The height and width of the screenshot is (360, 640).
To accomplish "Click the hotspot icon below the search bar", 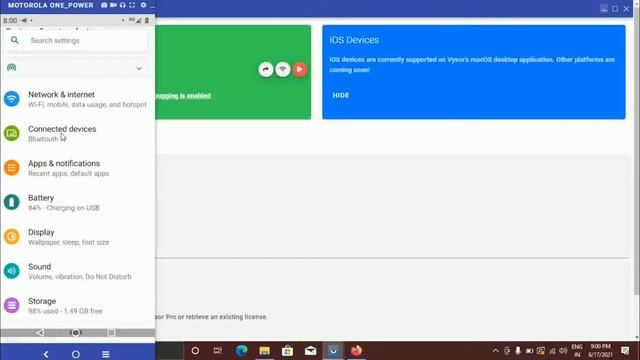I will [x=11, y=67].
